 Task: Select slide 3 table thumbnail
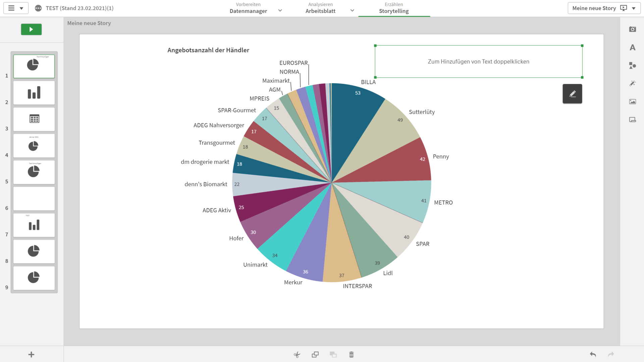tap(34, 119)
